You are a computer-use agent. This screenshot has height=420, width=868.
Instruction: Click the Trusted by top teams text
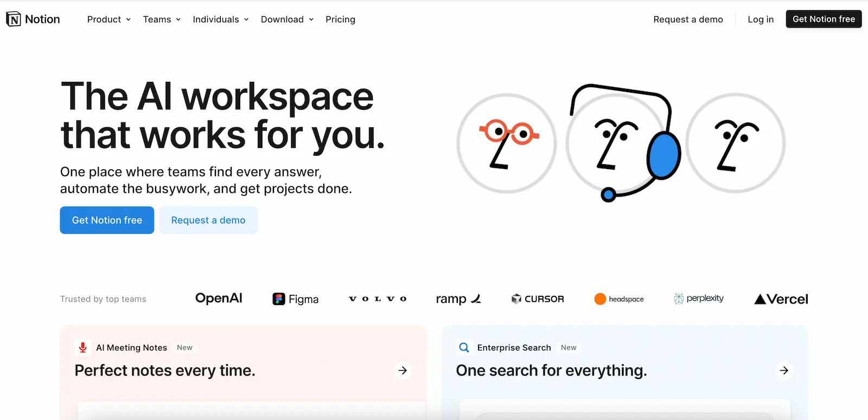[103, 299]
